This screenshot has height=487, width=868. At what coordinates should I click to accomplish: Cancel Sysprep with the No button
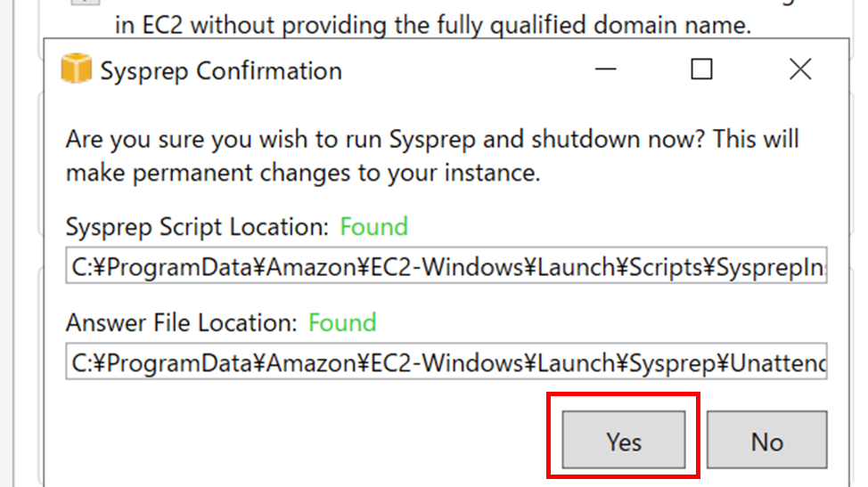coord(766,442)
